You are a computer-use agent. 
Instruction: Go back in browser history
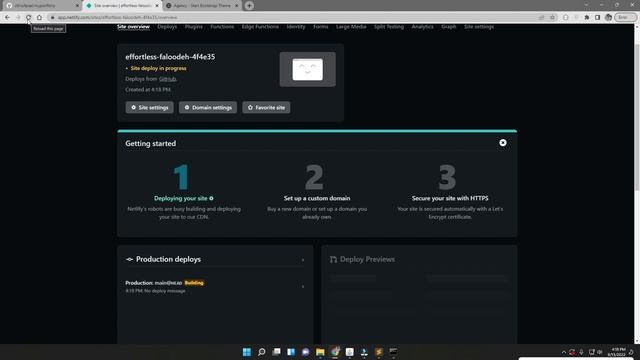click(7, 18)
